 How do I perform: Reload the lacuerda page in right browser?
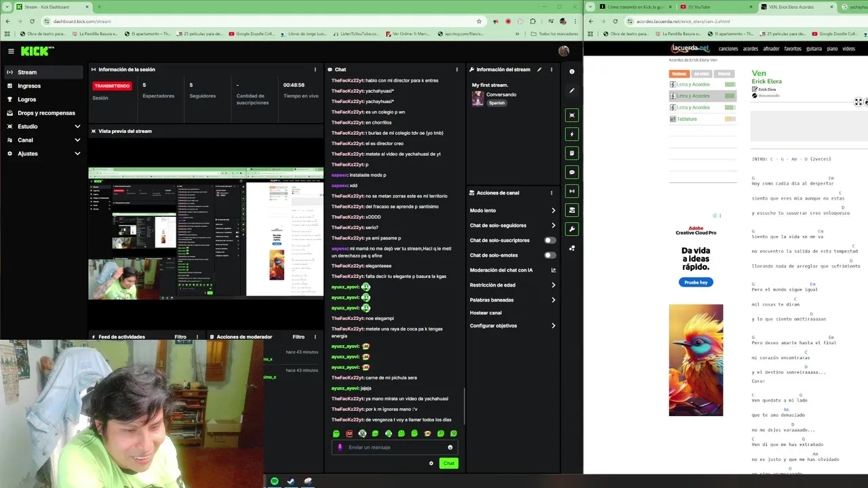pyautogui.click(x=614, y=21)
